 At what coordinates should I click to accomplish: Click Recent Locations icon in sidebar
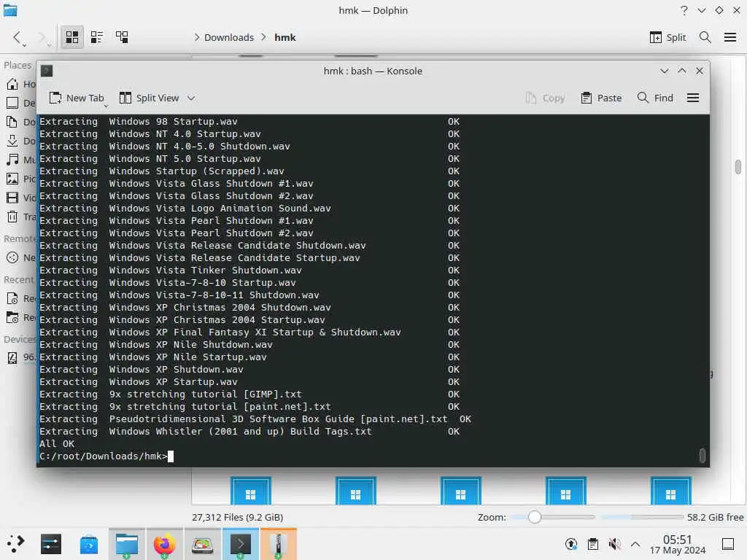point(12,317)
